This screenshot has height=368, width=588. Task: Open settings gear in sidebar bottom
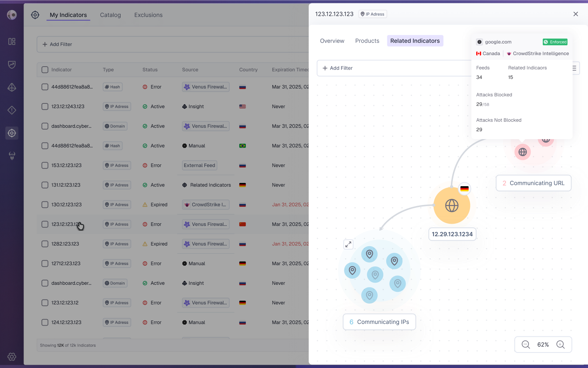click(12, 357)
